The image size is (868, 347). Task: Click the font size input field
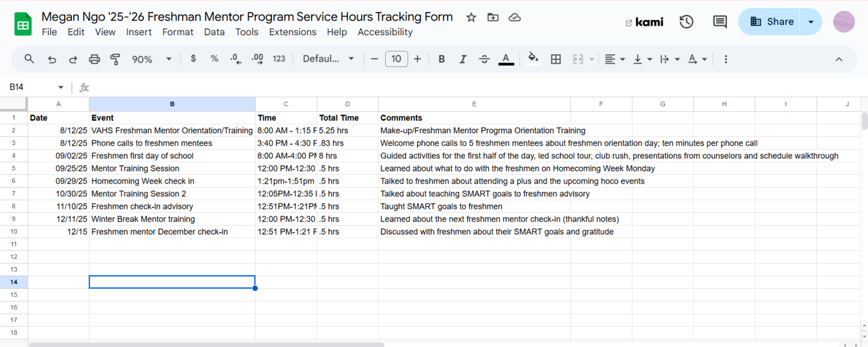[397, 59]
